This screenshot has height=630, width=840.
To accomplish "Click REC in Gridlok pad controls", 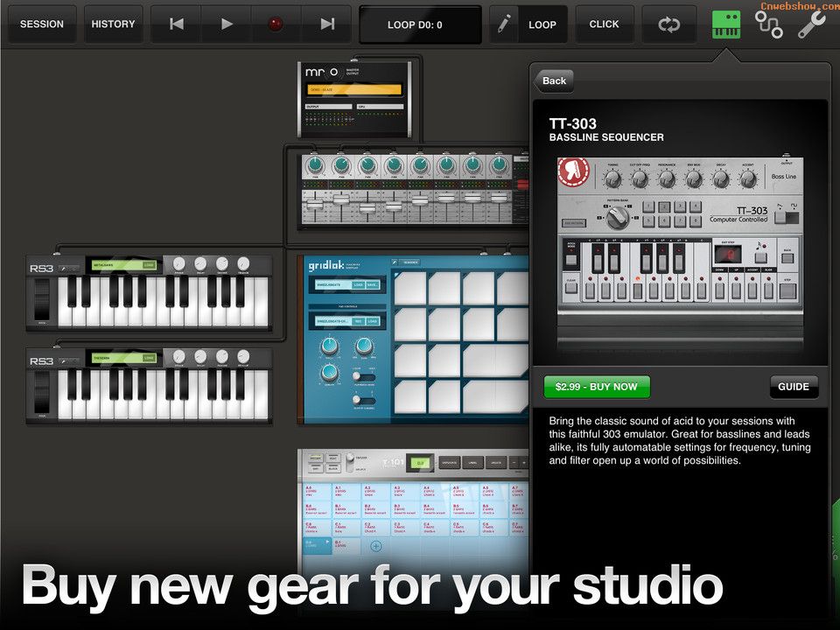I will click(358, 321).
